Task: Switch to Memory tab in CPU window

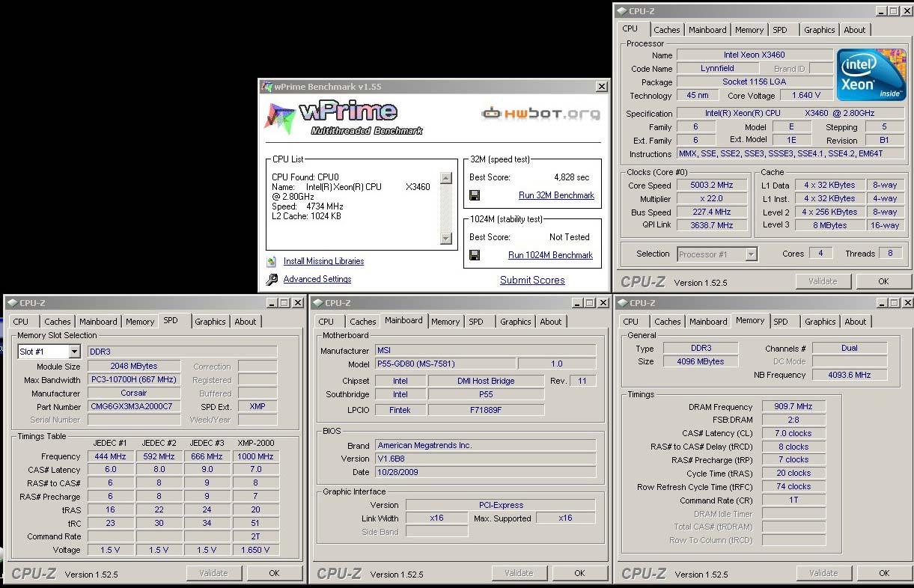Action: tap(749, 30)
